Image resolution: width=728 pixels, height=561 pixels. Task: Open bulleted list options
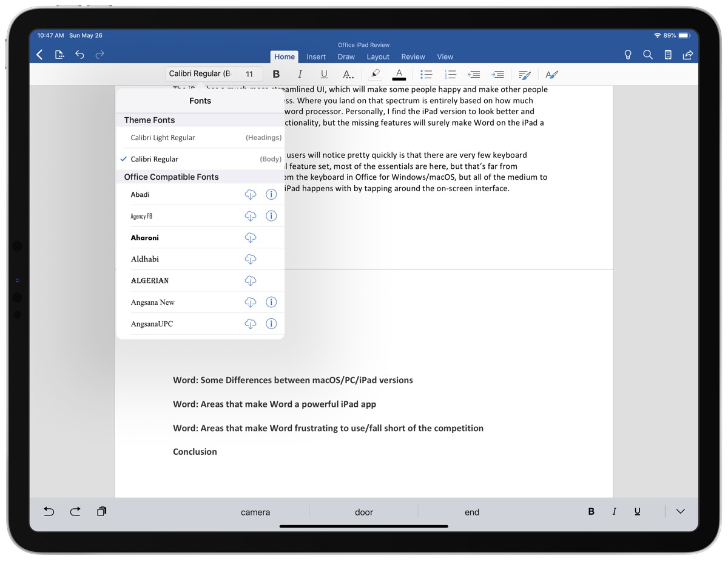(x=426, y=74)
